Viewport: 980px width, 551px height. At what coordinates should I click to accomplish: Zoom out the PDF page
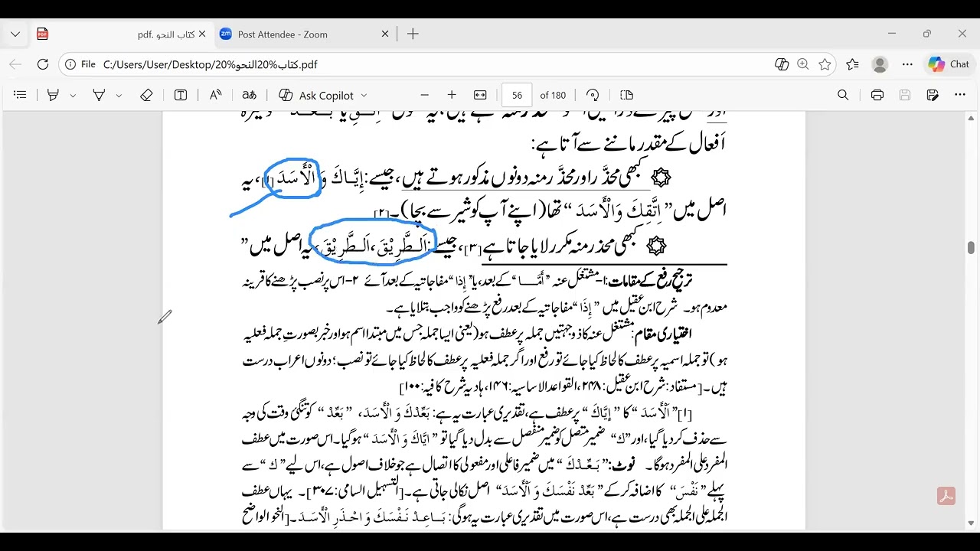(425, 95)
